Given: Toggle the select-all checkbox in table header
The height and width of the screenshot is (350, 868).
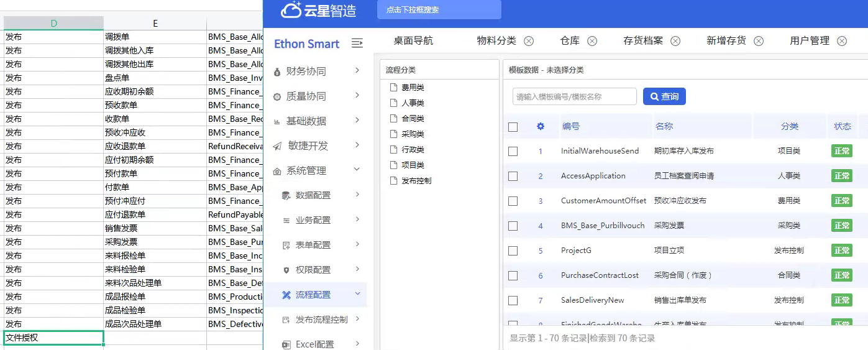Looking at the screenshot, I should (513, 127).
